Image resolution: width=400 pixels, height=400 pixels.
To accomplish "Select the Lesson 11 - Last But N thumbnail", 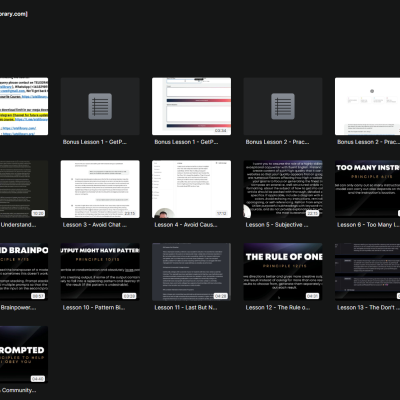I will pos(191,272).
